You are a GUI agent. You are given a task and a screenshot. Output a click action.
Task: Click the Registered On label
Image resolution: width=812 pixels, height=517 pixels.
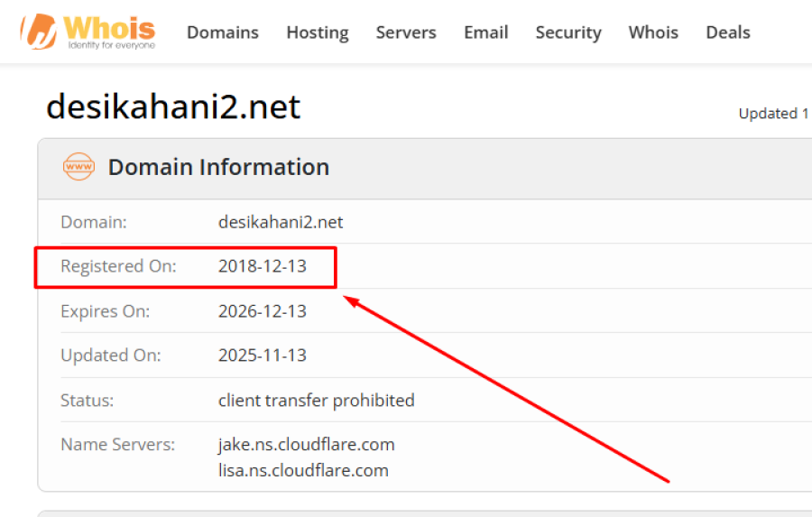[118, 266]
